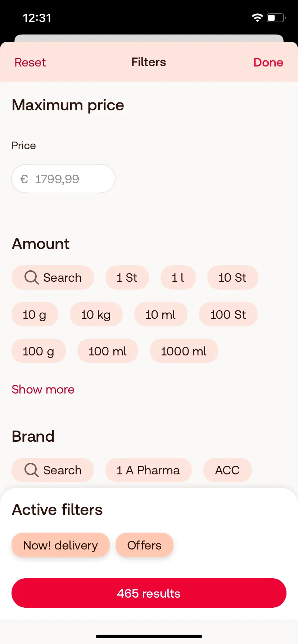Reset all filters

point(30,63)
